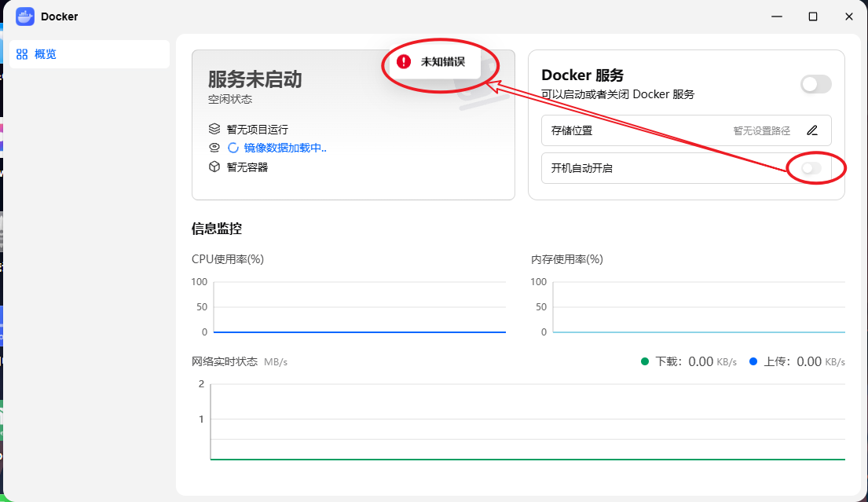Image resolution: width=868 pixels, height=502 pixels.
Task: Minimize the Docker window
Action: [777, 16]
